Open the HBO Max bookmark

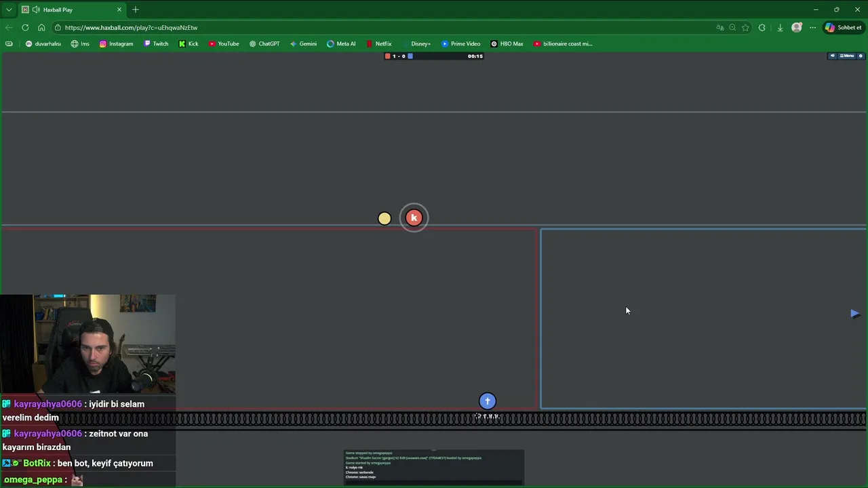[x=507, y=44]
